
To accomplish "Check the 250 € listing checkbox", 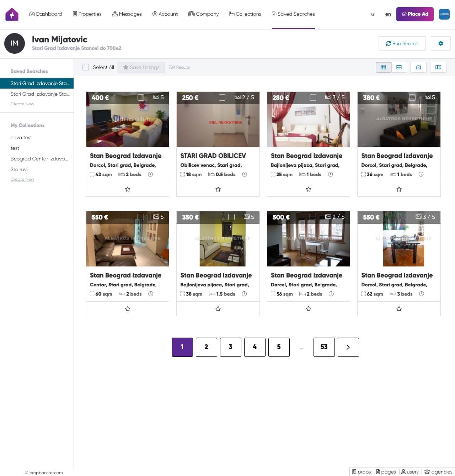I will point(222,97).
